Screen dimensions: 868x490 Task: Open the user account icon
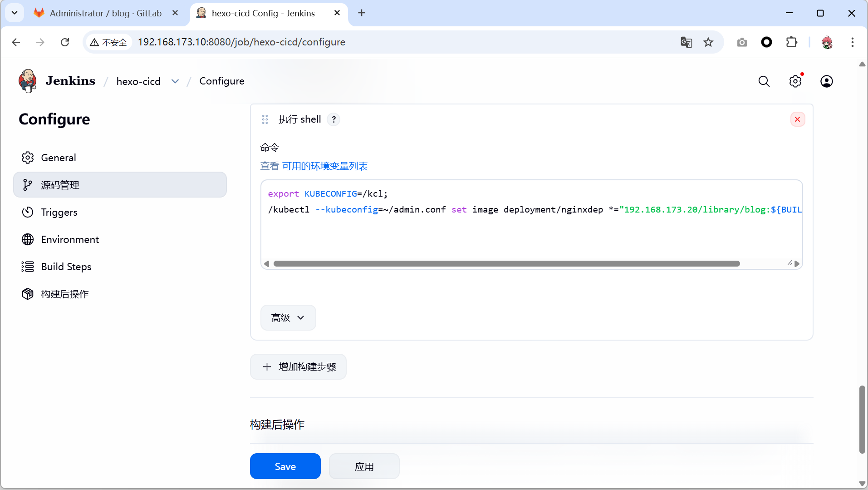[x=826, y=81]
